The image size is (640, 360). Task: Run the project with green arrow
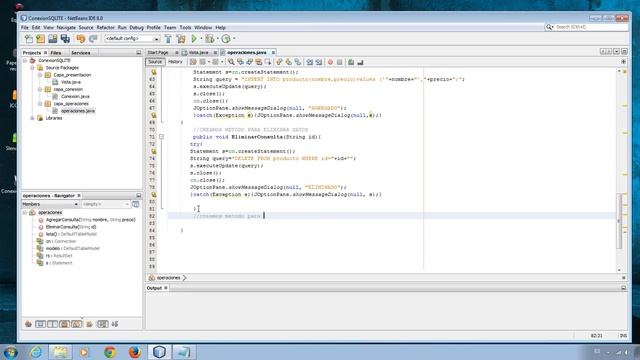click(x=194, y=39)
